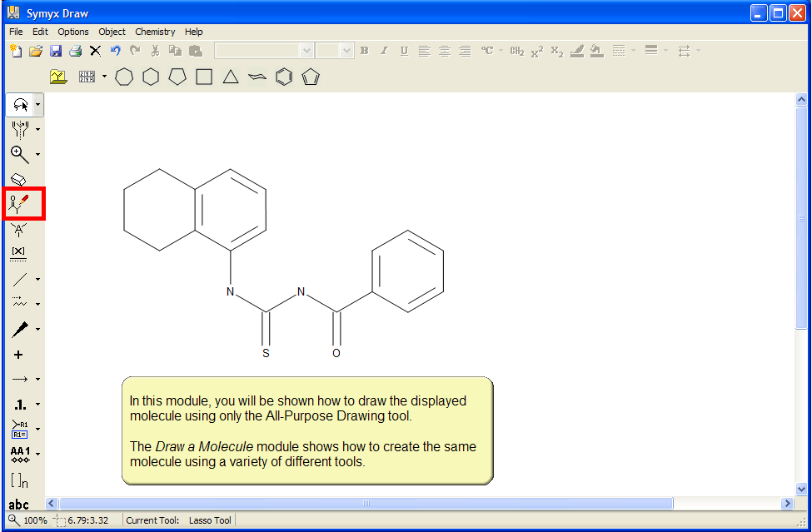Image resolution: width=812 pixels, height=532 pixels.
Task: Expand the zoom magnifier tool options
Action: pos(38,155)
